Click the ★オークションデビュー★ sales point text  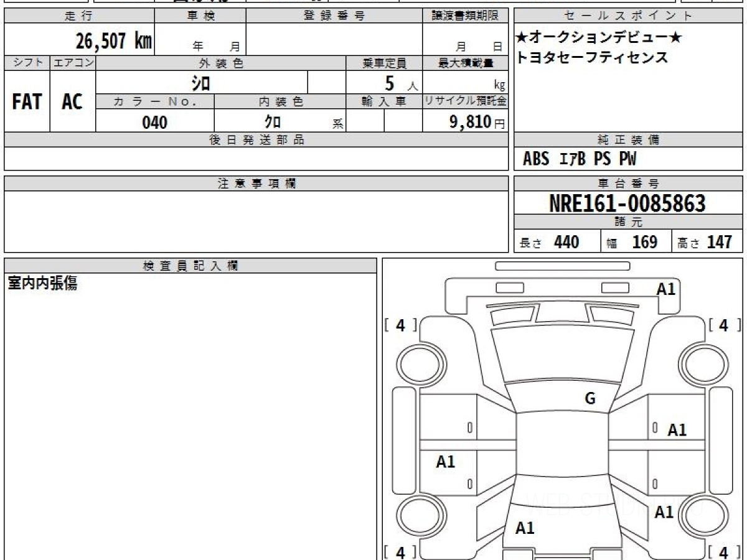pyautogui.click(x=599, y=38)
